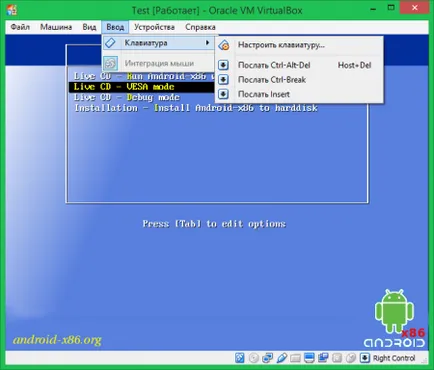Click the mouse integration status icon
This screenshot has width=434, height=370.
click(x=351, y=358)
